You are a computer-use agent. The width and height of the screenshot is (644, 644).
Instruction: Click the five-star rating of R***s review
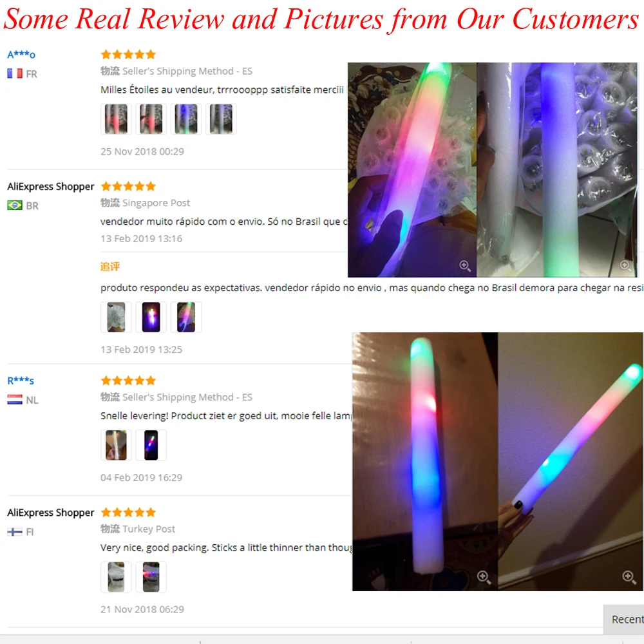pos(128,381)
